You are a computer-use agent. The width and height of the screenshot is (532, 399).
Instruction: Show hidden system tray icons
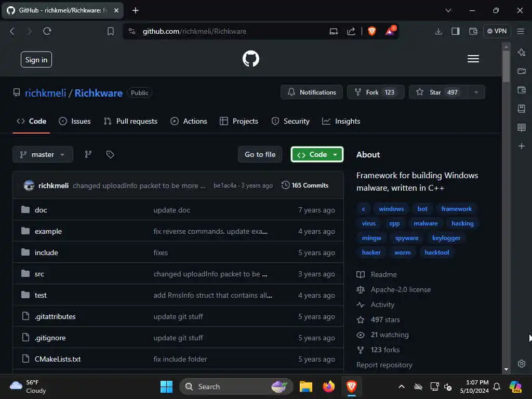click(x=402, y=387)
